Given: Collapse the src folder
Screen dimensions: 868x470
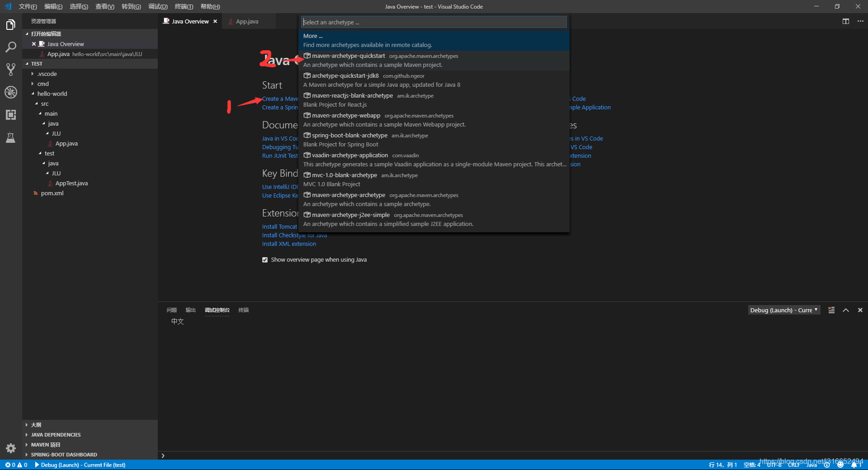Looking at the screenshot, I should click(44, 103).
